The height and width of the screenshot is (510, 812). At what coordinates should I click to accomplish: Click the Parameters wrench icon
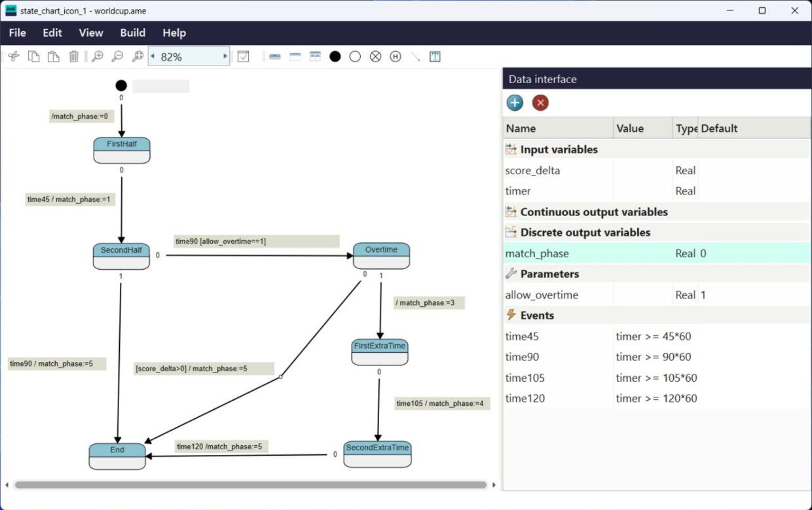point(511,274)
